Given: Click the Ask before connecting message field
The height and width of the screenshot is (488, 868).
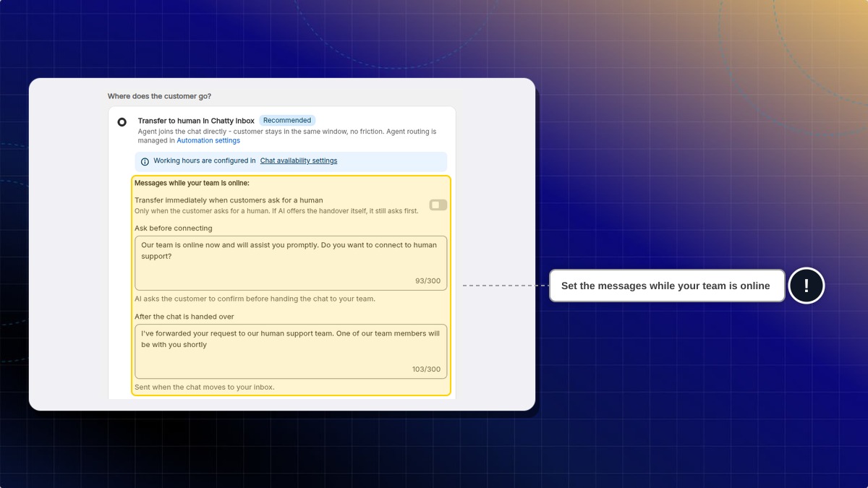Looking at the screenshot, I should 291,263.
